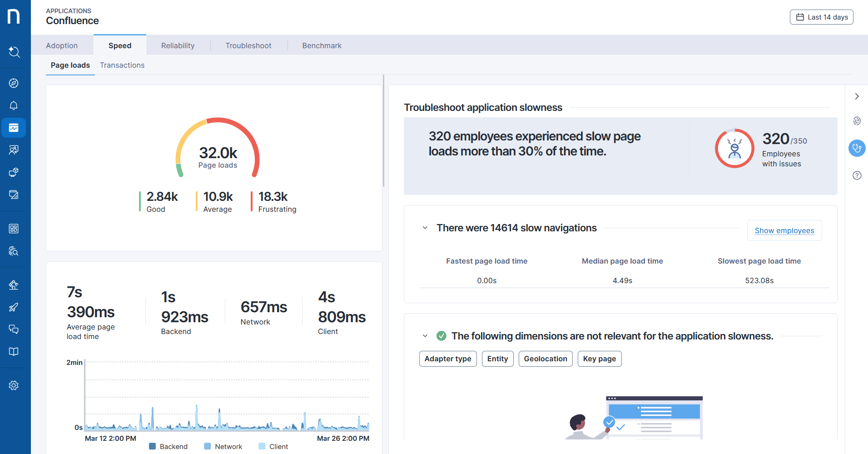
Task: Open the Last 14 days date picker
Action: point(821,17)
